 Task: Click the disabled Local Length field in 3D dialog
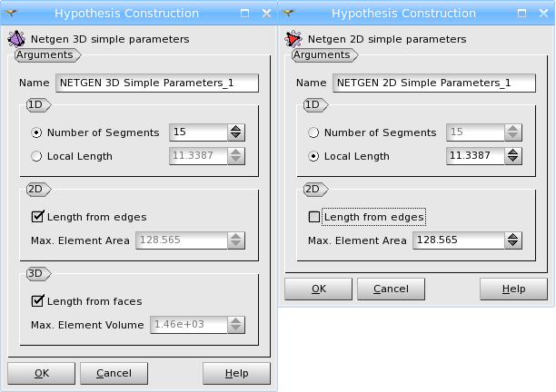(x=198, y=156)
